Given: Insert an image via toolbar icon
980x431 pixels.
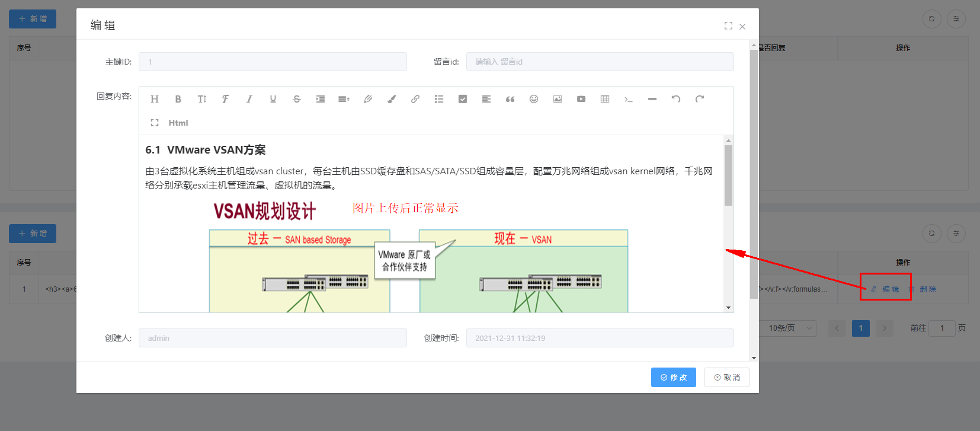Looking at the screenshot, I should 558,99.
